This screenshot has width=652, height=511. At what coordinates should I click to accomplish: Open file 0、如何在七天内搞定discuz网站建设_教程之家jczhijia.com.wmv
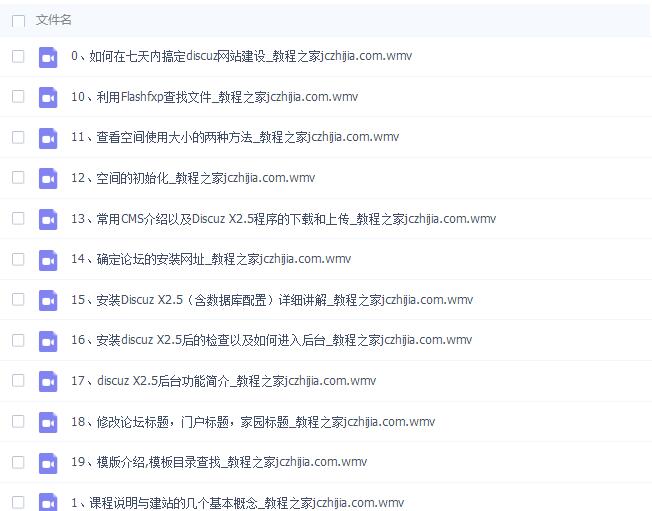(x=241, y=56)
